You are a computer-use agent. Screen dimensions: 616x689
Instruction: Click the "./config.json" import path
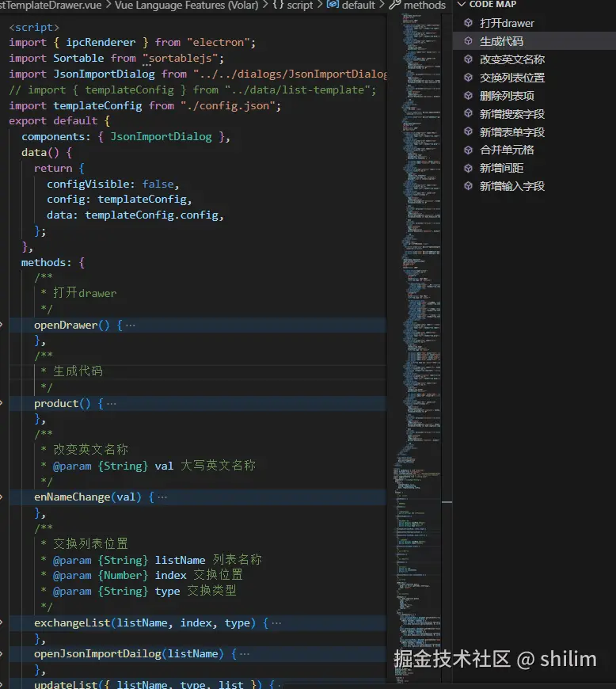(227, 105)
